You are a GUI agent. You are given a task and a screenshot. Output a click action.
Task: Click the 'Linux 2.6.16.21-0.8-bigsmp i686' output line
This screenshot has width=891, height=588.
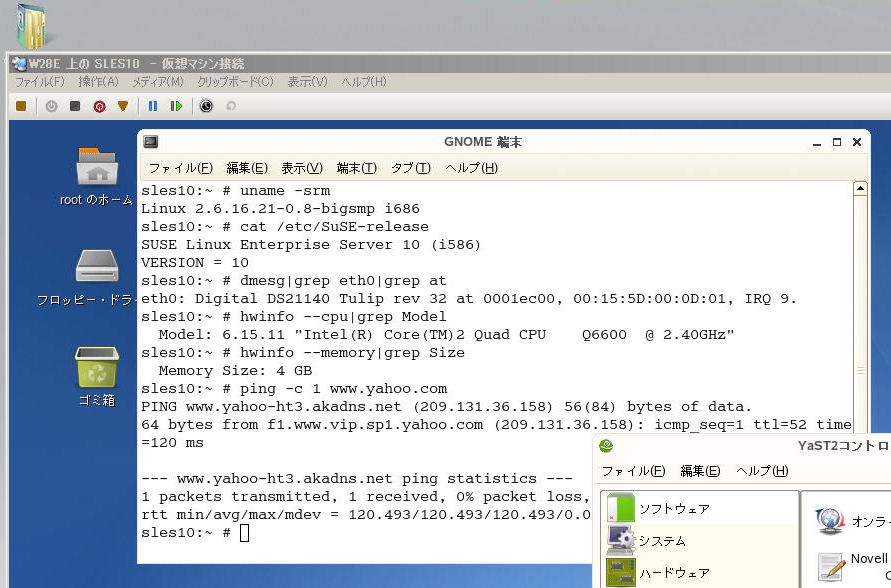(x=281, y=208)
